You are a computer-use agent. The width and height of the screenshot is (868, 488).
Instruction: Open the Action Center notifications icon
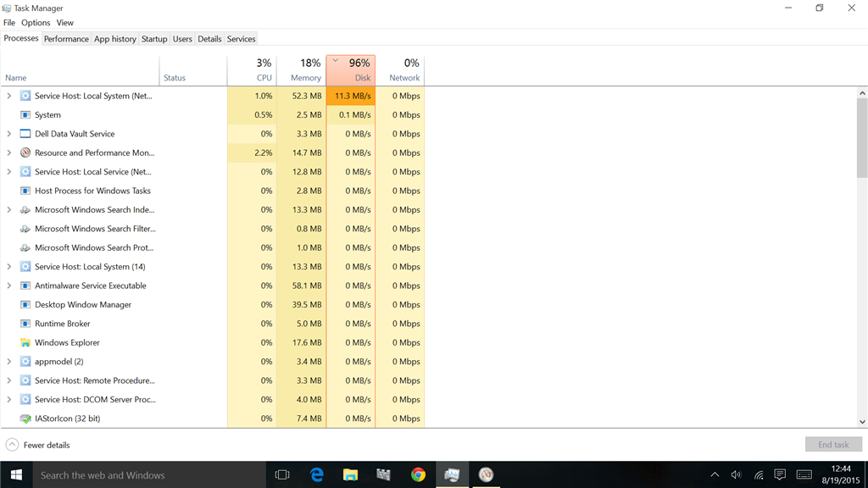point(780,474)
